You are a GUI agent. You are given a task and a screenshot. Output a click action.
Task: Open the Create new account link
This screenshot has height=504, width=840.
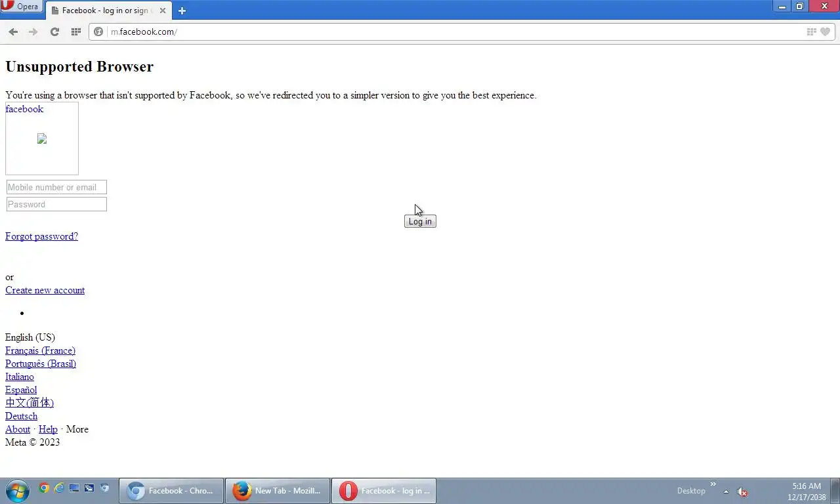45,290
